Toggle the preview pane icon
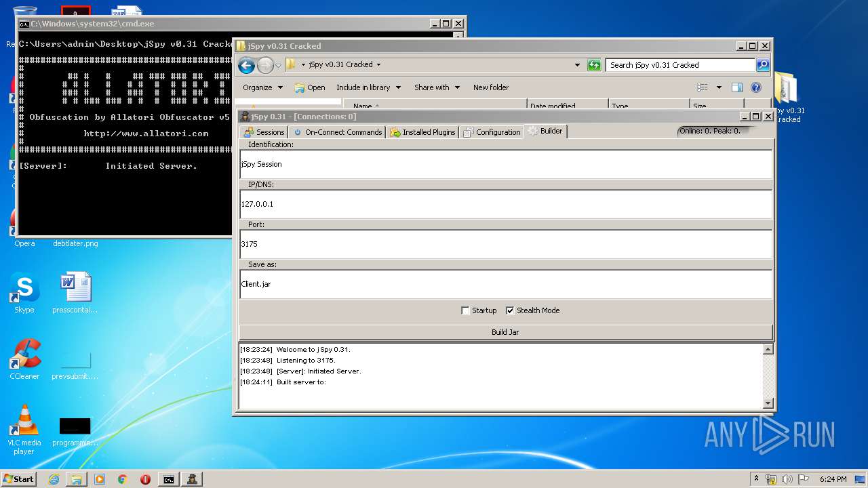Screen dimensions: 868x488 click(737, 87)
